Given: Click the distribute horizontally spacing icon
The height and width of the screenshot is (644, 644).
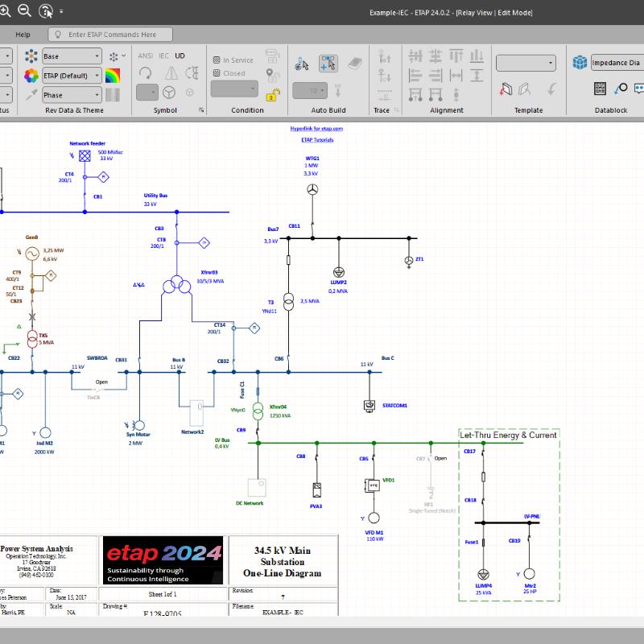Looking at the screenshot, I should [456, 75].
